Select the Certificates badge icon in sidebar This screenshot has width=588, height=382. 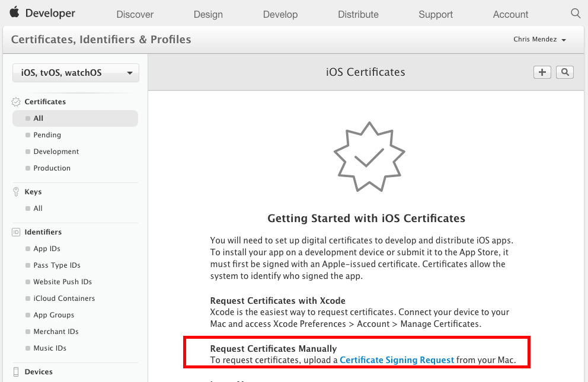click(x=17, y=101)
